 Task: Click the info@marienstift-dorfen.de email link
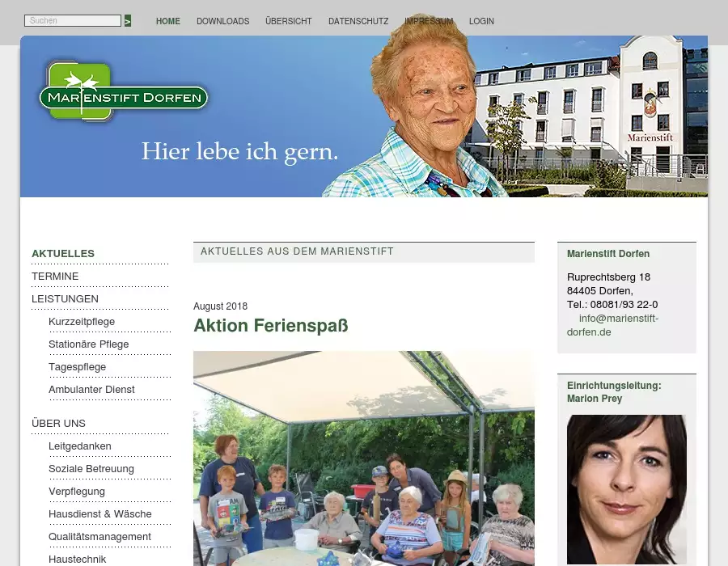(x=612, y=325)
